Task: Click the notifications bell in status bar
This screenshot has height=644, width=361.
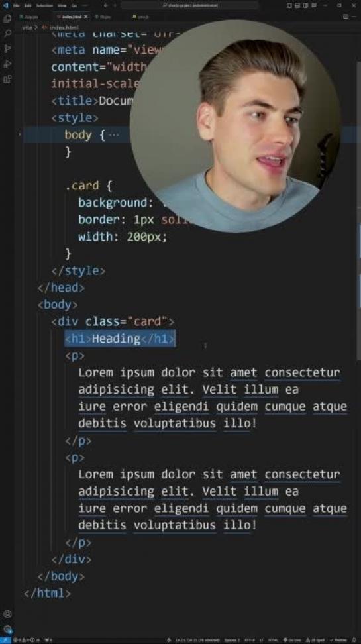Action: pos(356,640)
